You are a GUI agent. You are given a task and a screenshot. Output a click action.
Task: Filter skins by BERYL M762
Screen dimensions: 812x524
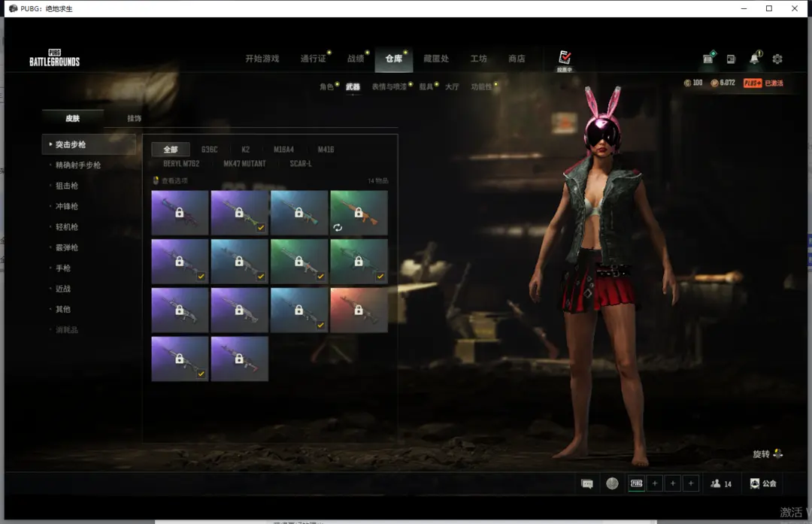(x=181, y=164)
